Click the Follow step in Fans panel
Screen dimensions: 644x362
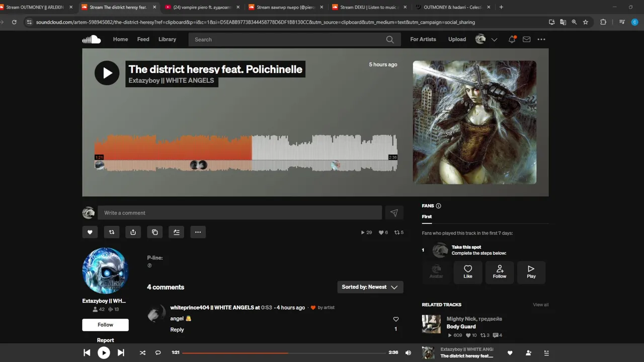pyautogui.click(x=500, y=272)
